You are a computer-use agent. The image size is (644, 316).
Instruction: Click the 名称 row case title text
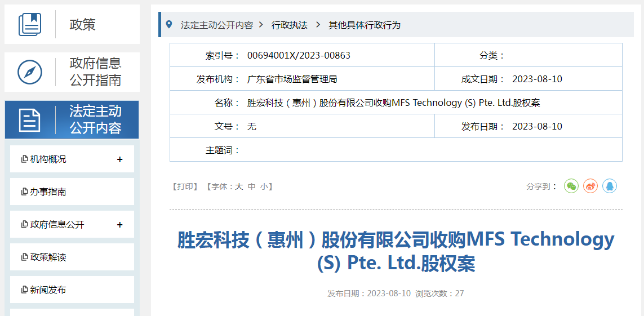click(x=393, y=103)
